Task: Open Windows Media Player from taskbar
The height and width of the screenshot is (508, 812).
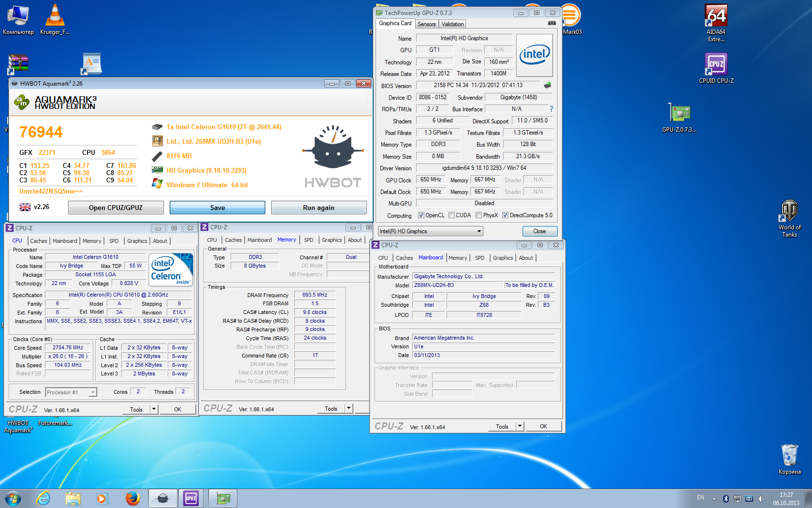Action: pos(102,498)
